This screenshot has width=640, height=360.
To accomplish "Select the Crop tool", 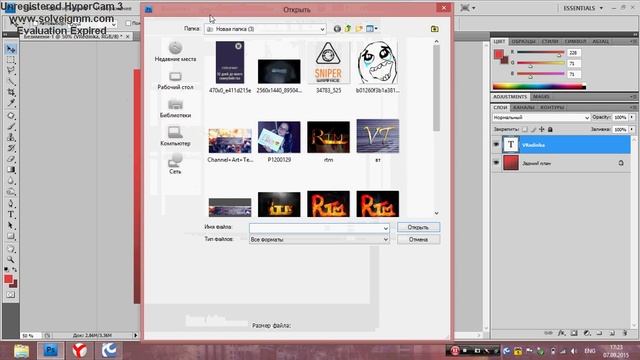I will 11,92.
